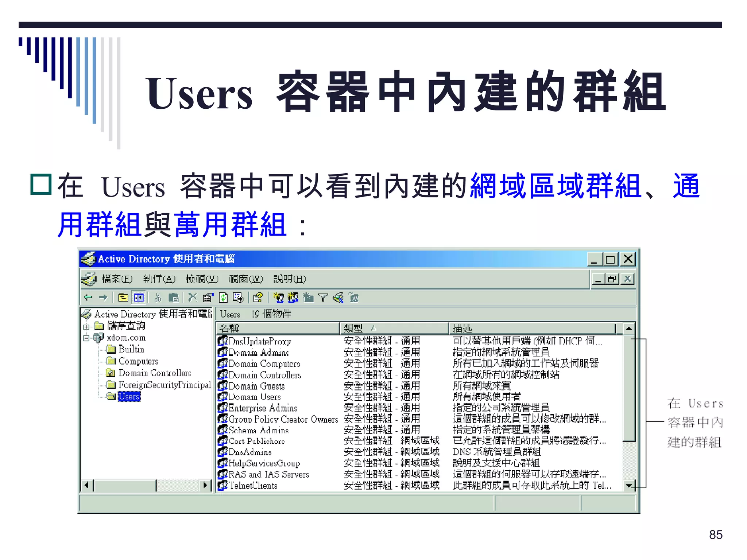Sort by 類型 column header
Screen dimensions: 747x560
pyautogui.click(x=394, y=328)
